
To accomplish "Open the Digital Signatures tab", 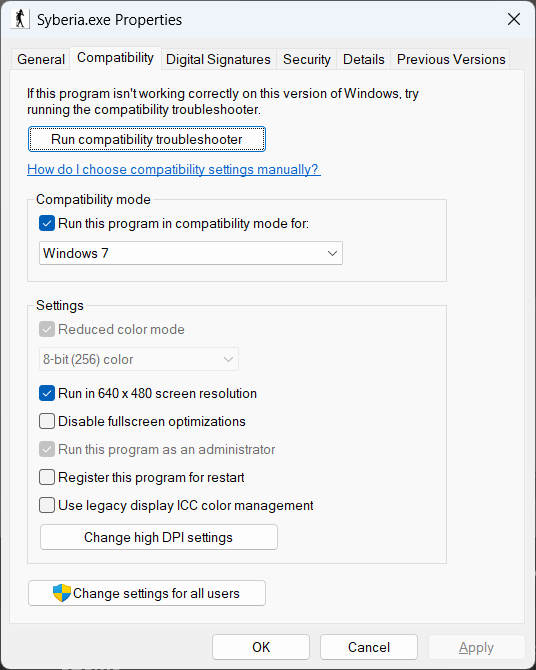I will pos(218,59).
